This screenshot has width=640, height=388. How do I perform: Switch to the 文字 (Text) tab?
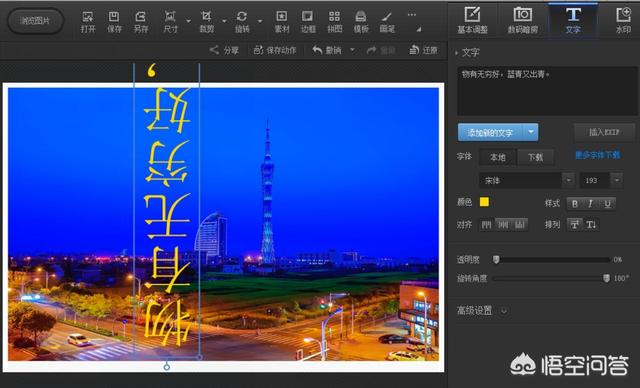(x=573, y=20)
